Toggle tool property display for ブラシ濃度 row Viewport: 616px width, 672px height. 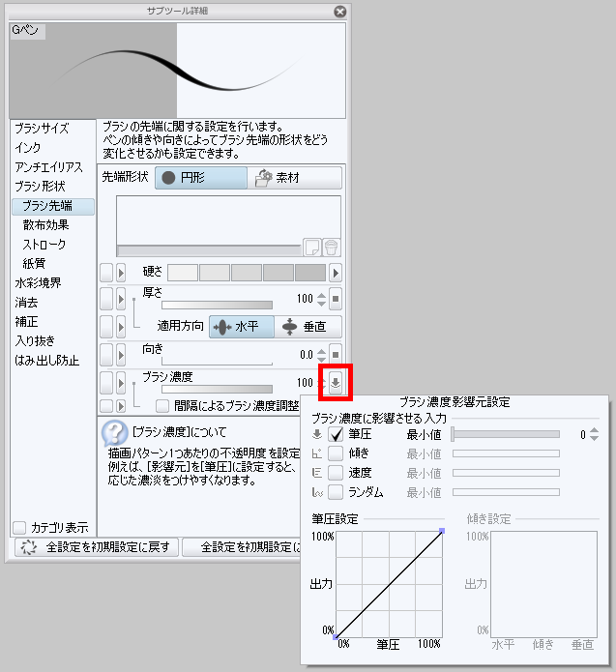point(106,383)
